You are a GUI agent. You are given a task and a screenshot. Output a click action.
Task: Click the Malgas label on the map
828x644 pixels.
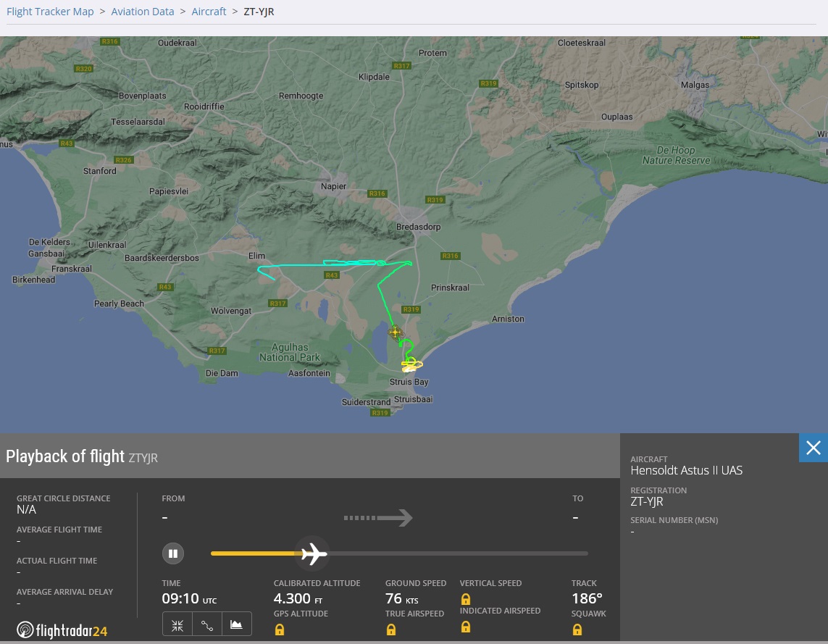(695, 85)
